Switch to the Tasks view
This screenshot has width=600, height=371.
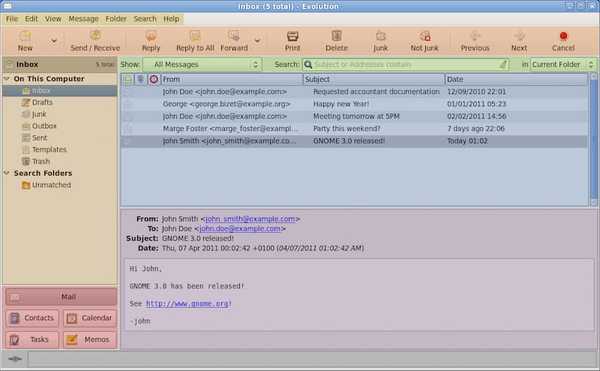(32, 340)
